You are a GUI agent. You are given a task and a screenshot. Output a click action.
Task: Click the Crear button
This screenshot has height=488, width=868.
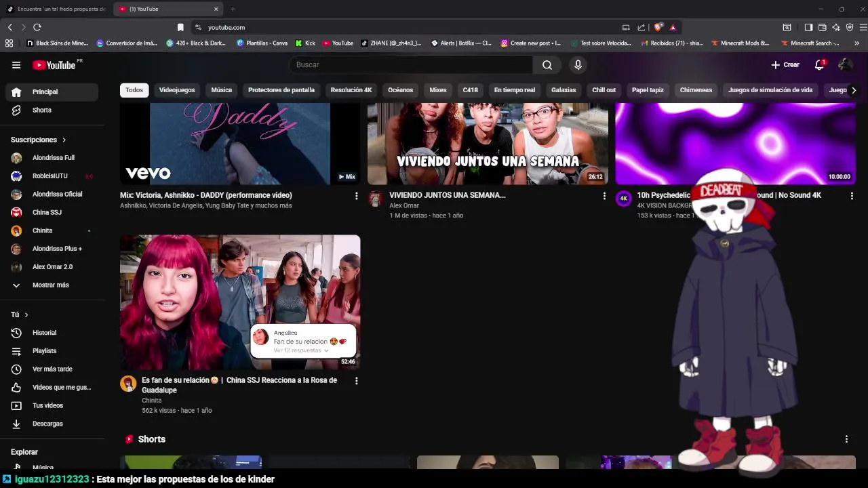point(785,65)
